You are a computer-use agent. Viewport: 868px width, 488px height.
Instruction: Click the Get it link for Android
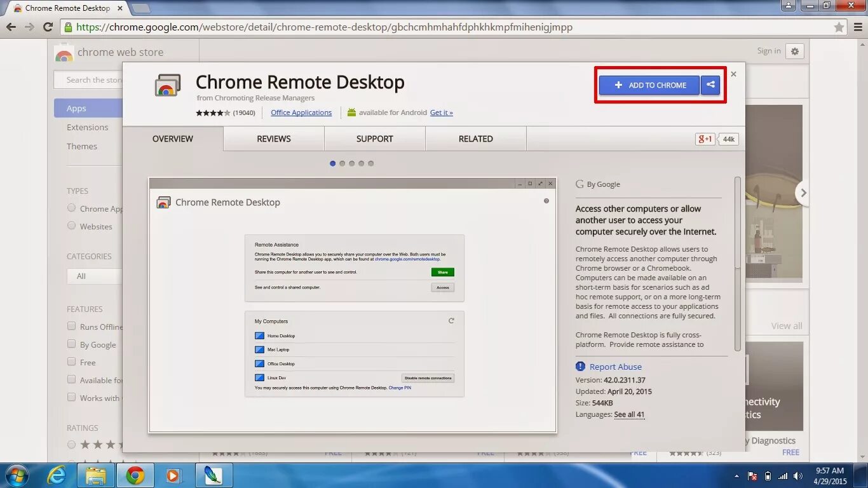coord(442,112)
